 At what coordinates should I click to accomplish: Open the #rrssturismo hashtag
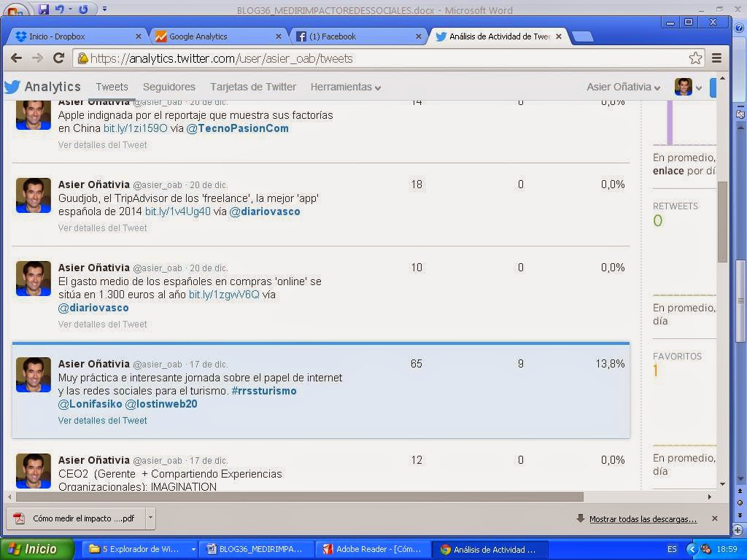click(264, 391)
